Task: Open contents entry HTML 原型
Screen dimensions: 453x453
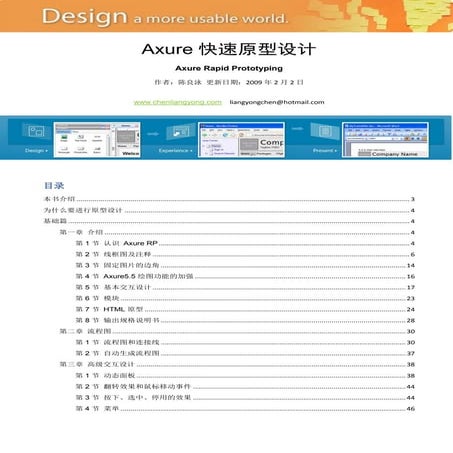Action: coord(245,309)
